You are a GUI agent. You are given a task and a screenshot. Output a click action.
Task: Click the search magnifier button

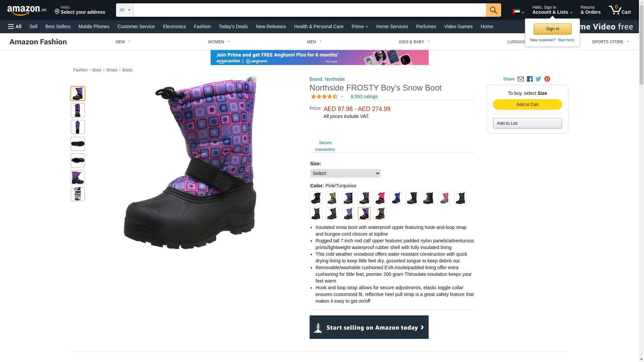(x=493, y=10)
